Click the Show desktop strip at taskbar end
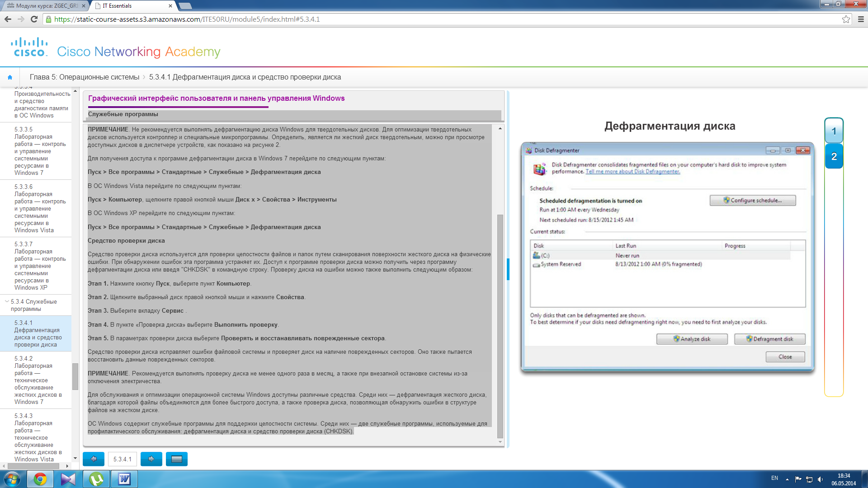The image size is (868, 488). tap(864, 479)
